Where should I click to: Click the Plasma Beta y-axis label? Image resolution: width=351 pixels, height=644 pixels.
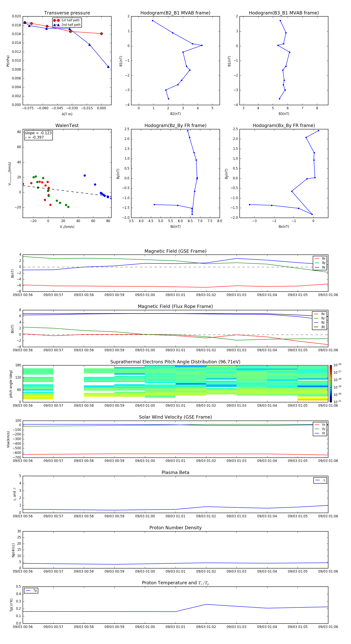click(x=14, y=495)
